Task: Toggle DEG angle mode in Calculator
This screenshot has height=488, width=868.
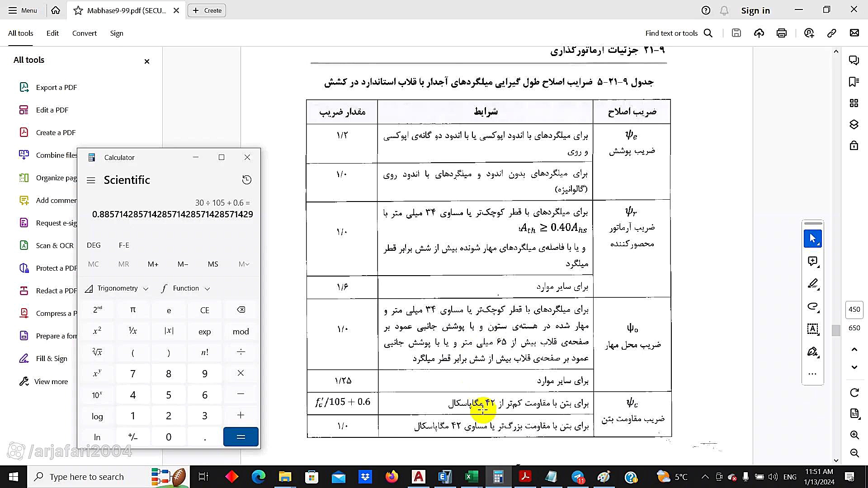Action: [94, 245]
